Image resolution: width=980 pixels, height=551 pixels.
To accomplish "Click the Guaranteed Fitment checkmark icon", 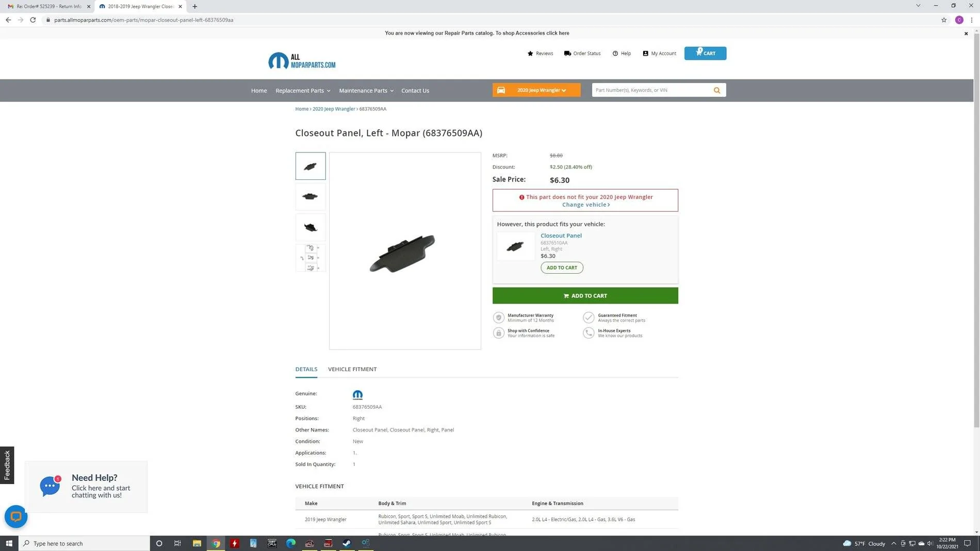I will tap(589, 318).
